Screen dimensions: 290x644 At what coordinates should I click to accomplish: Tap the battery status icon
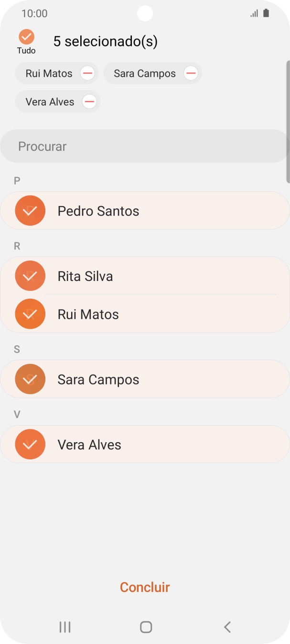[x=266, y=13]
